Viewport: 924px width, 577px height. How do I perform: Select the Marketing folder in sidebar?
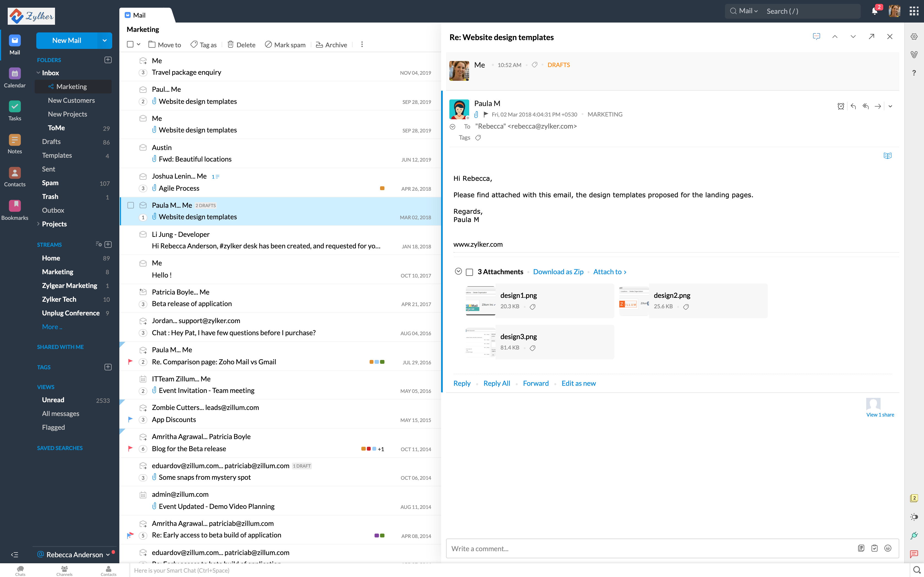click(x=71, y=87)
